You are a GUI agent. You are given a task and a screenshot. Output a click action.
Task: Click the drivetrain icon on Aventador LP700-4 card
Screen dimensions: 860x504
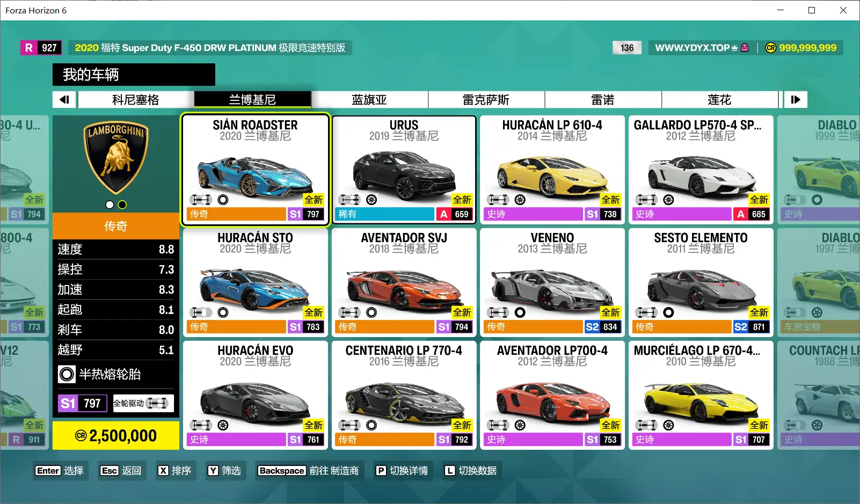coord(498,425)
